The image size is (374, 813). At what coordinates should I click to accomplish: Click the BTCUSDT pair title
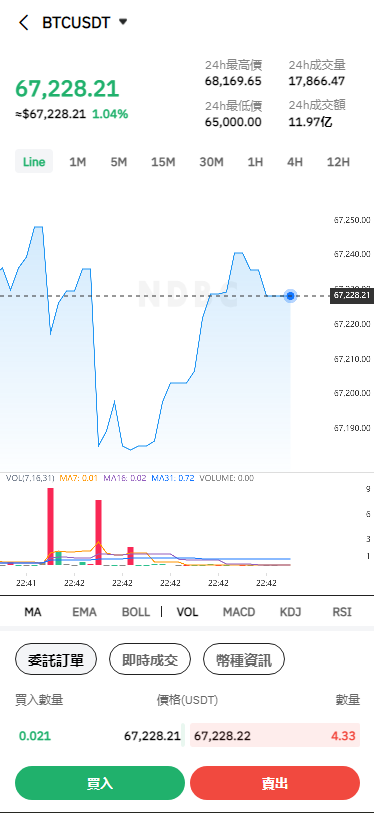[76, 22]
